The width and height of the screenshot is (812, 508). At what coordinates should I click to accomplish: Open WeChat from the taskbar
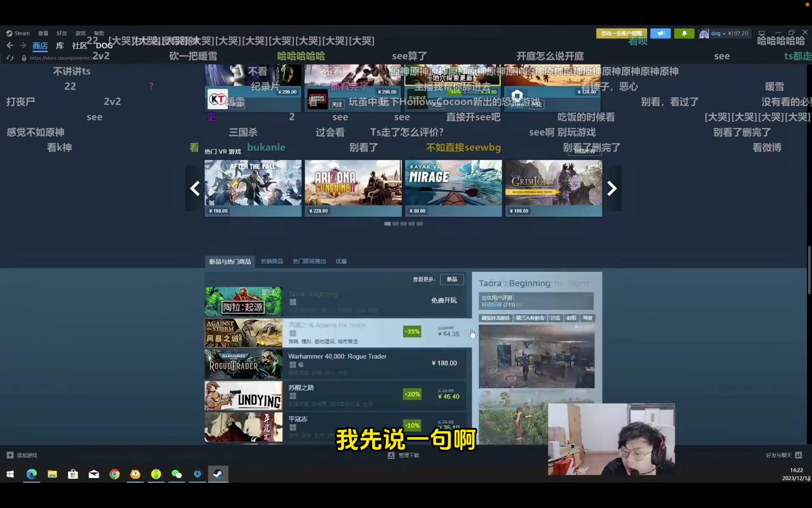[177, 474]
